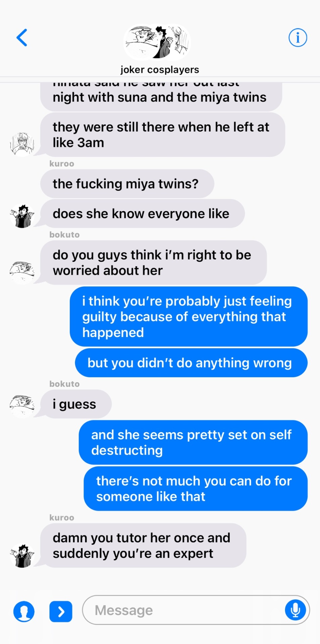Tap the avatar beside "like 3am" message
320x644 pixels.
(x=22, y=144)
